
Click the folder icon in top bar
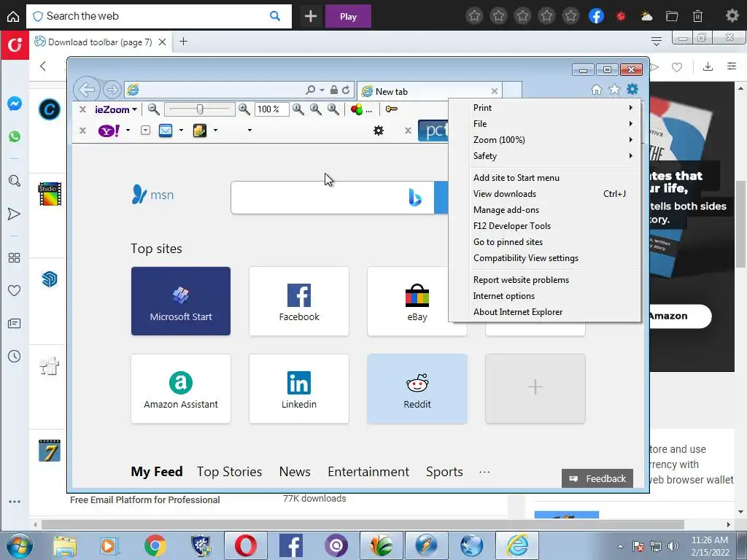(672, 16)
